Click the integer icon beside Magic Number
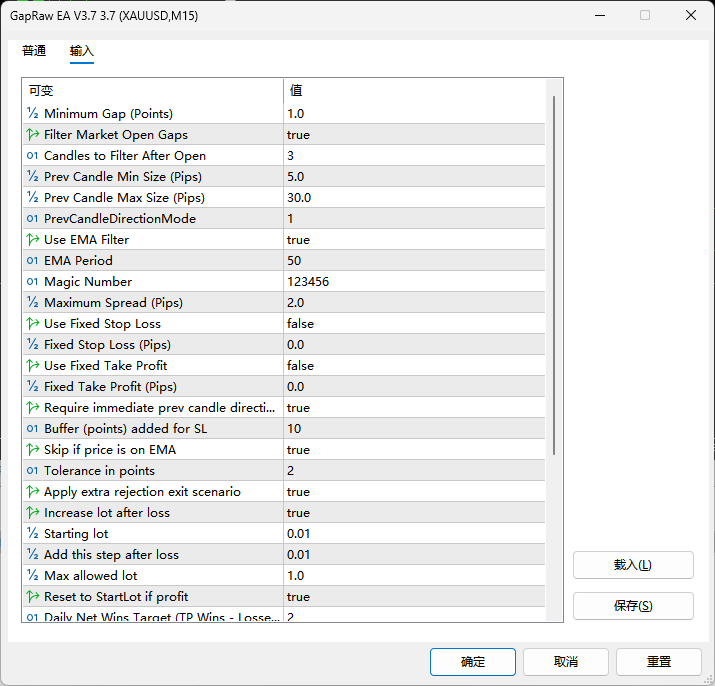 [33, 282]
